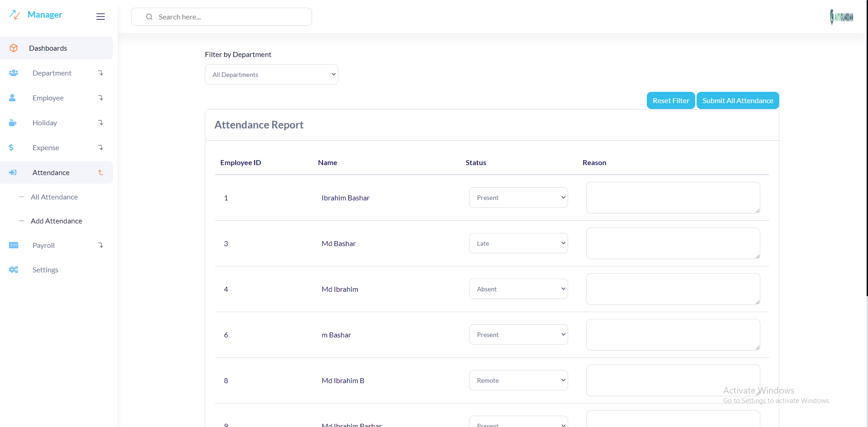Expand the Payroll submenu arrow
The image size is (868, 427).
(100, 245)
